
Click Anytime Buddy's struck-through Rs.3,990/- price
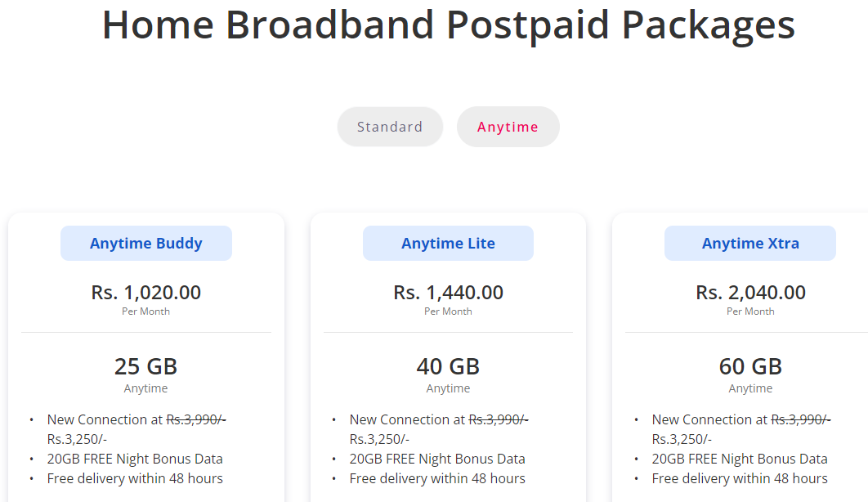(196, 419)
